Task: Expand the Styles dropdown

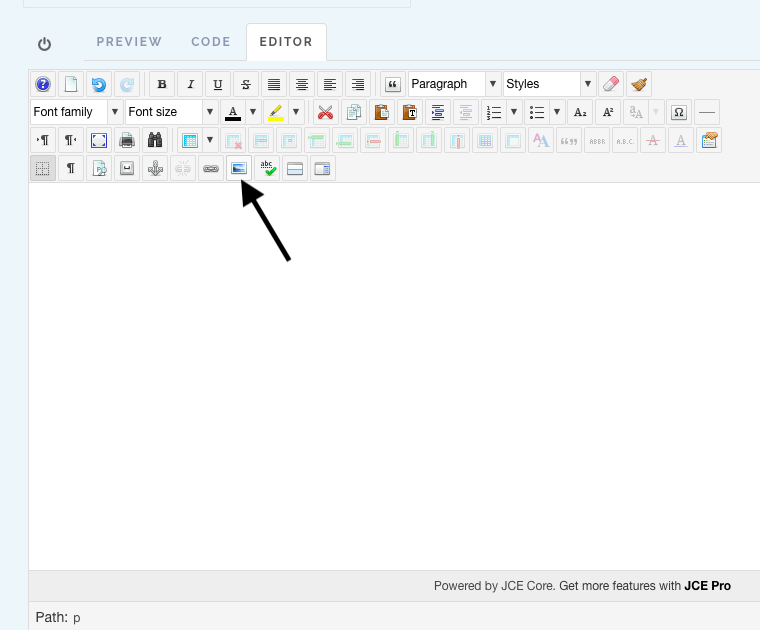Action: 549,84
